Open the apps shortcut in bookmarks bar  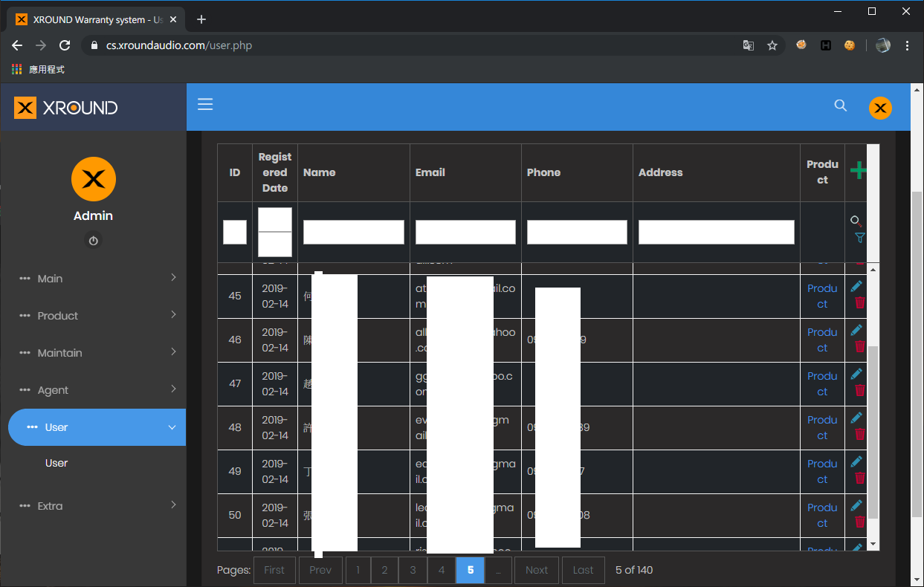pyautogui.click(x=39, y=69)
